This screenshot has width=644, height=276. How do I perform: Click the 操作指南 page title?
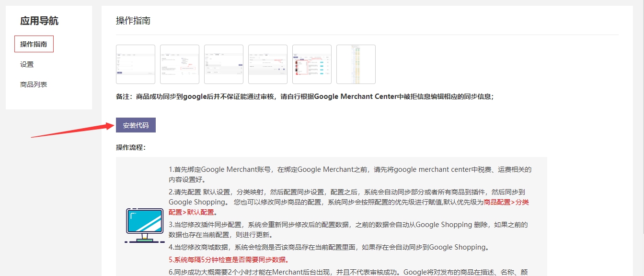133,21
